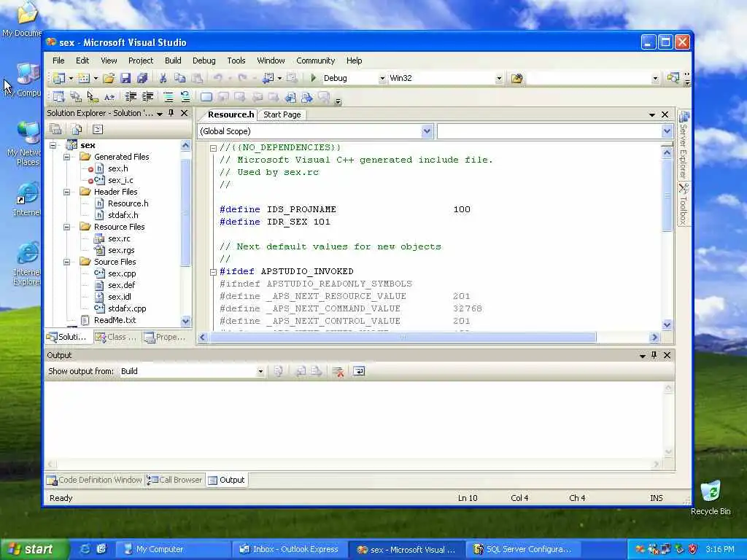This screenshot has width=747, height=560.
Task: Switch to the Class View tab
Action: click(x=116, y=337)
